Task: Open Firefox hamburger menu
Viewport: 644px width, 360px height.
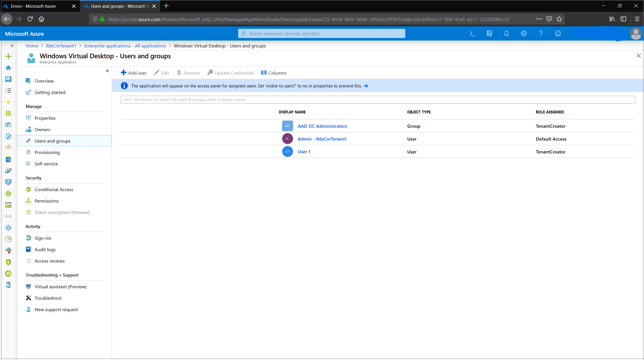Action: click(x=637, y=19)
